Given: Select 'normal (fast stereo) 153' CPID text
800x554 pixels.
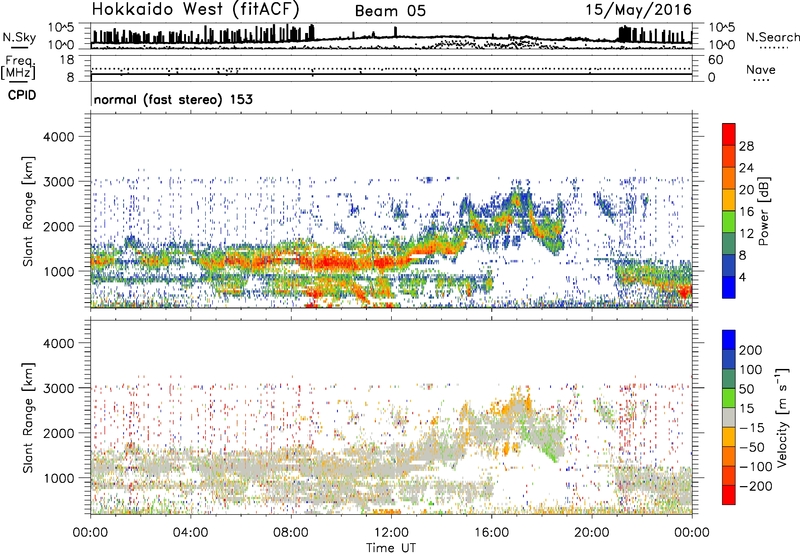Looking at the screenshot, I should click(173, 99).
